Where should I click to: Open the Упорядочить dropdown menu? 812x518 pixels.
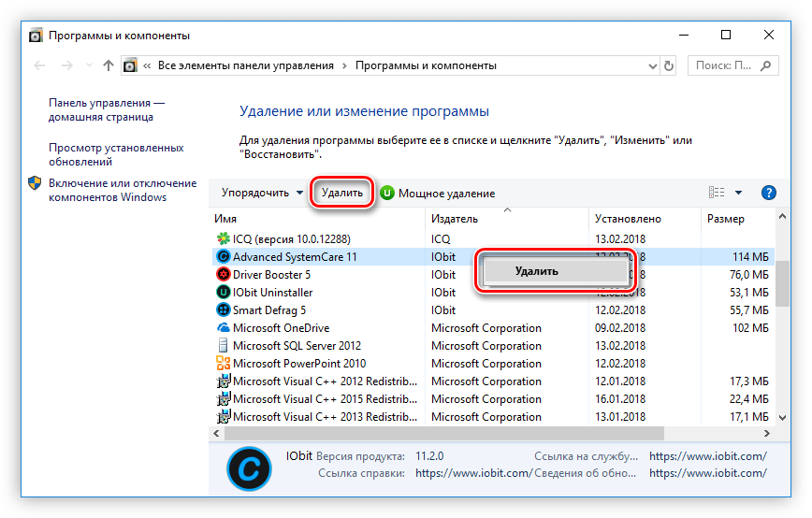pyautogui.click(x=262, y=193)
